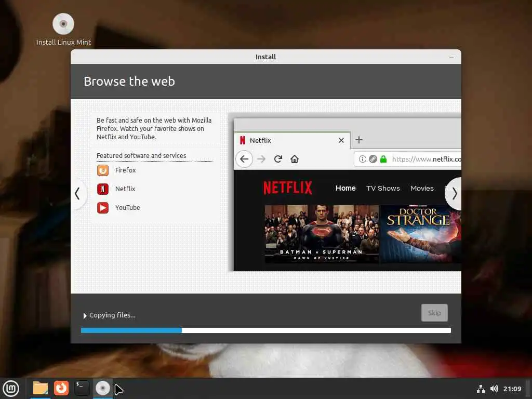Click the green padlock in the URL bar
This screenshot has height=399, width=532.
pyautogui.click(x=383, y=159)
